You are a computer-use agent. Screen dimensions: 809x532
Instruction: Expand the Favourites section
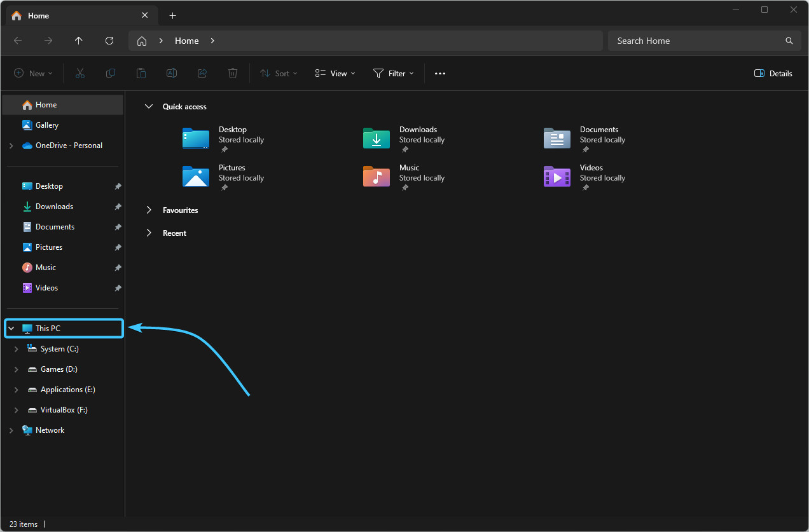click(x=149, y=210)
